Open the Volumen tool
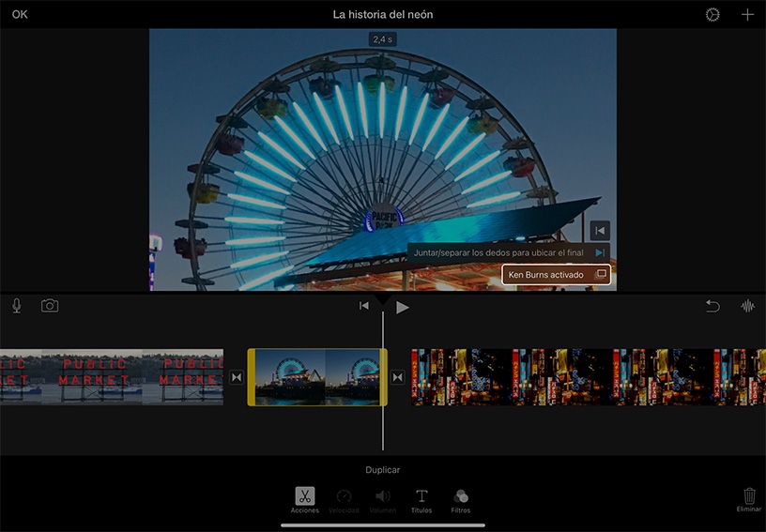This screenshot has height=532, width=766. pos(382,501)
